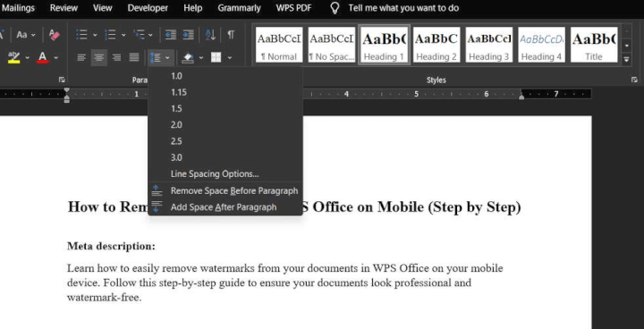This screenshot has width=644, height=329.
Task: Expand the Multilevel List dropdown arrow
Action: point(150,36)
